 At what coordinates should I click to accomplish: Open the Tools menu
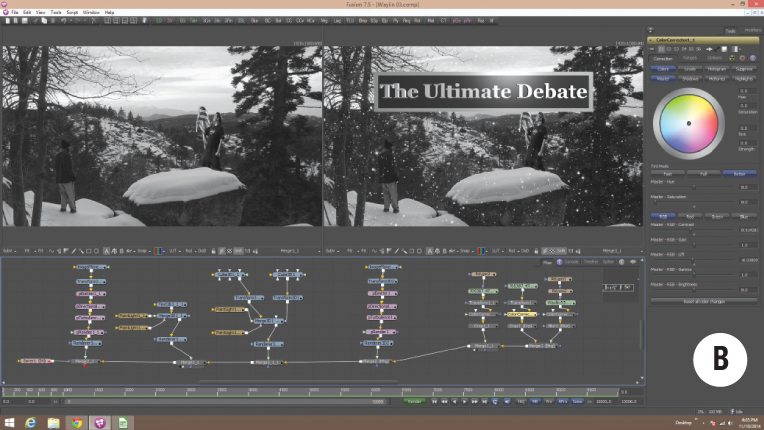coord(56,12)
